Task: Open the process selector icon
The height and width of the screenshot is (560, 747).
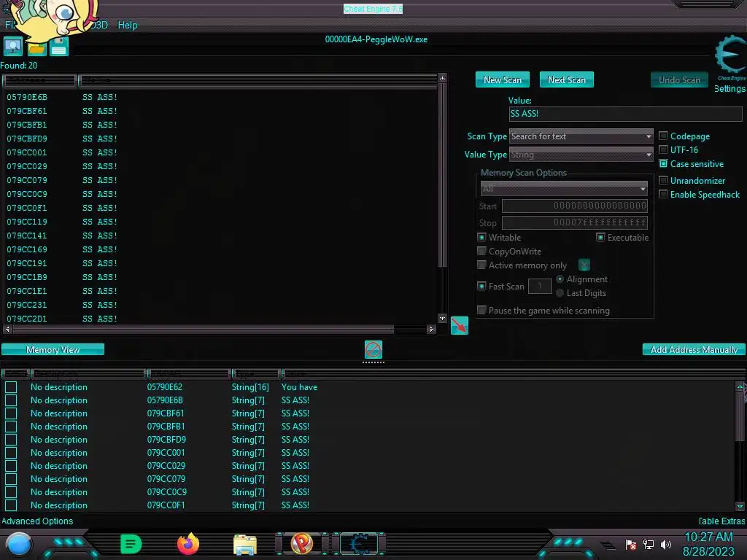Action: coord(13,46)
